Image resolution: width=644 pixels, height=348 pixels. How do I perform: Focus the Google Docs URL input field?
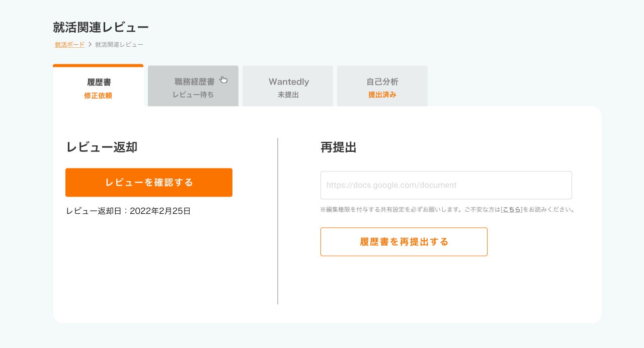click(446, 185)
